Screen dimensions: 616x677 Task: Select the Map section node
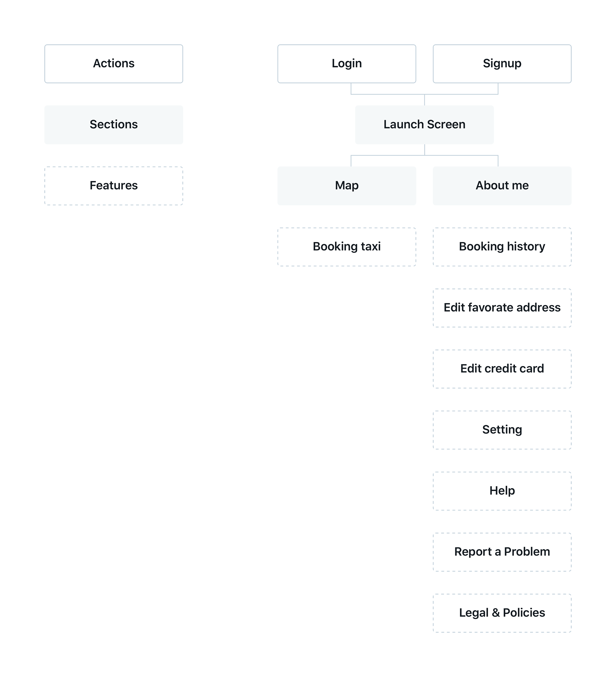click(346, 186)
